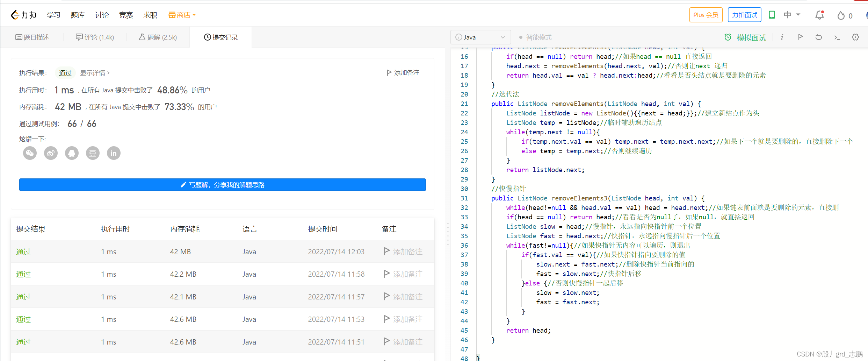Open 通过 submission from 11:51
Screen dimensions: 868x361
coord(23,342)
